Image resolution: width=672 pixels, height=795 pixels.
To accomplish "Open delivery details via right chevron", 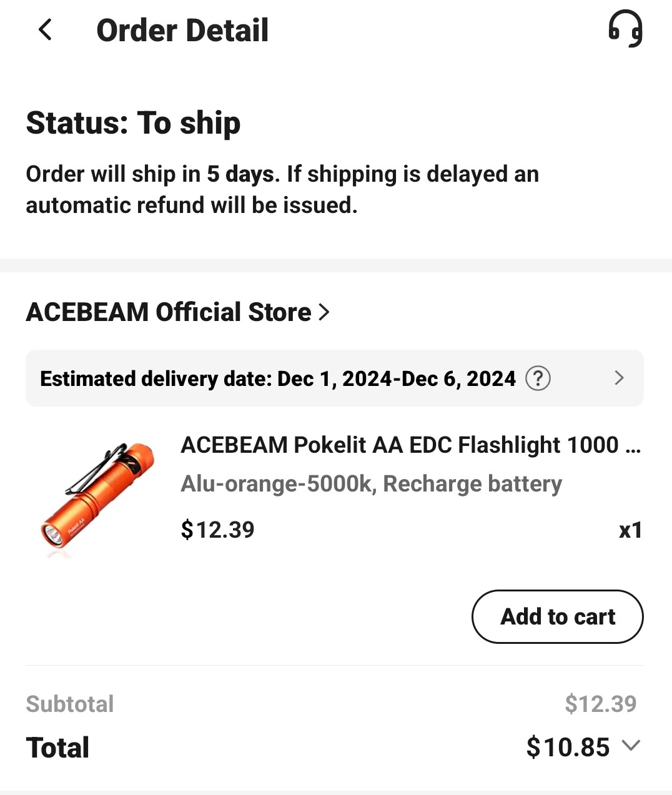I will pos(619,378).
